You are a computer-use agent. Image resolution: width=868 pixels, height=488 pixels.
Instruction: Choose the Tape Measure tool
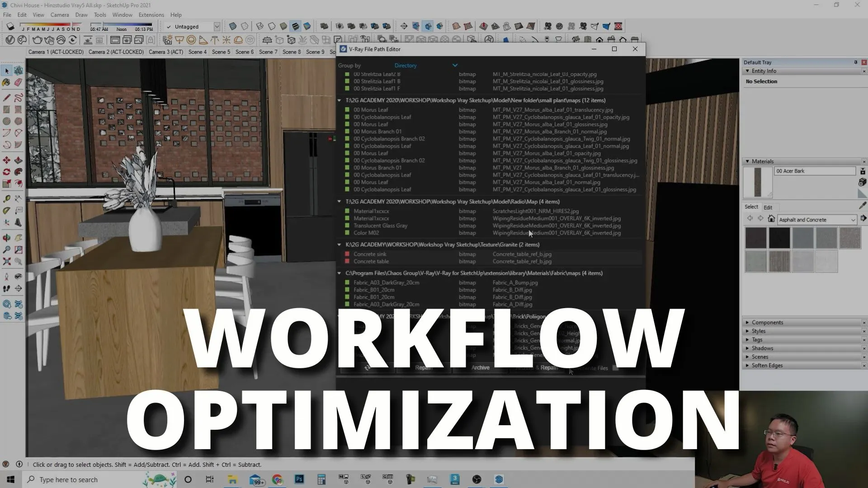point(7,199)
